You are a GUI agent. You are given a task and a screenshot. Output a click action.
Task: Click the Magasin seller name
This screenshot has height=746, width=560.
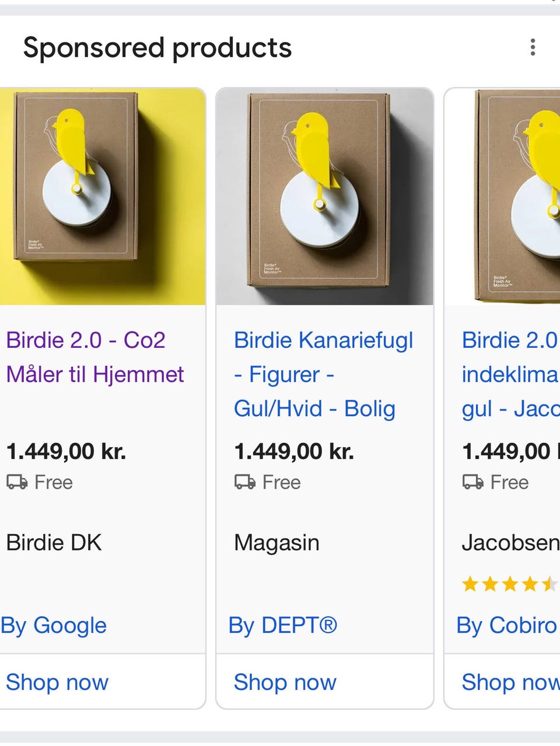[276, 543]
